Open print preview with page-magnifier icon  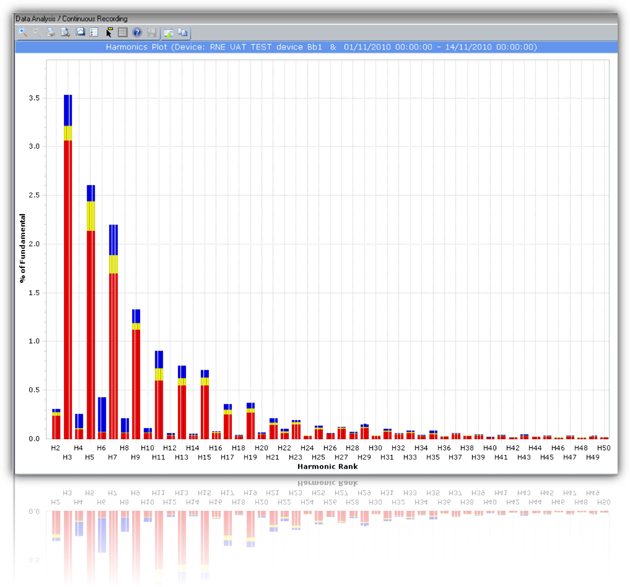(x=65, y=32)
